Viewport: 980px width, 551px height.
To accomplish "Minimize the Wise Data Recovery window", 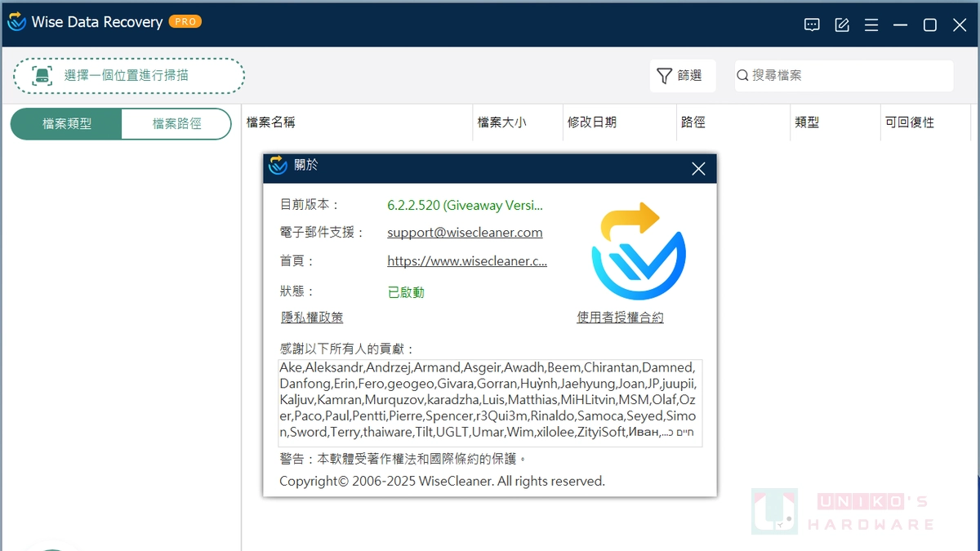I will pyautogui.click(x=901, y=25).
